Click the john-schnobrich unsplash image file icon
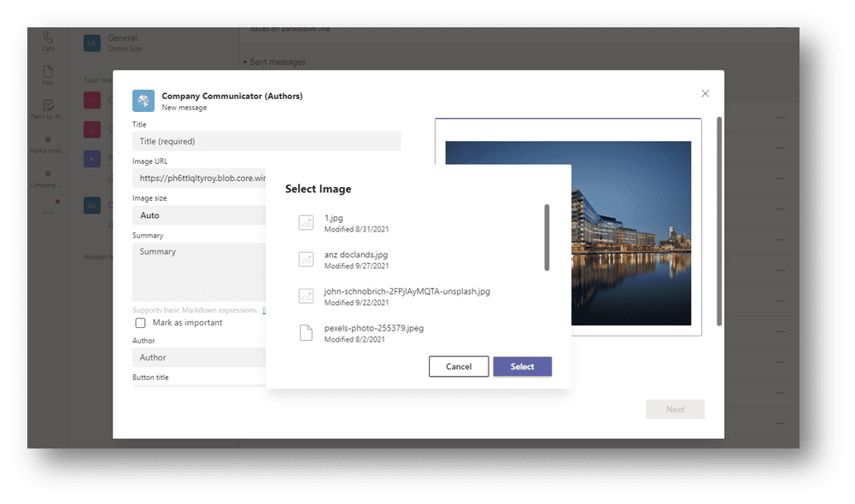The width and height of the screenshot is (855, 504). pos(306,296)
